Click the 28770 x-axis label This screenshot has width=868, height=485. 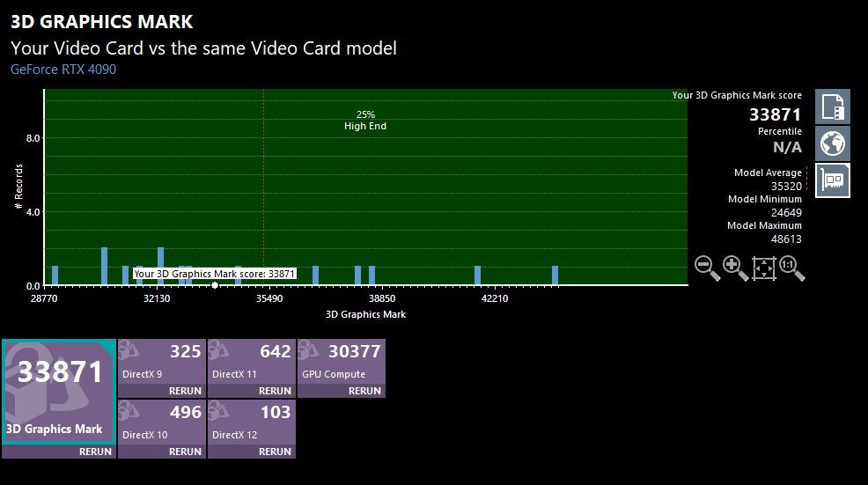tap(44, 298)
